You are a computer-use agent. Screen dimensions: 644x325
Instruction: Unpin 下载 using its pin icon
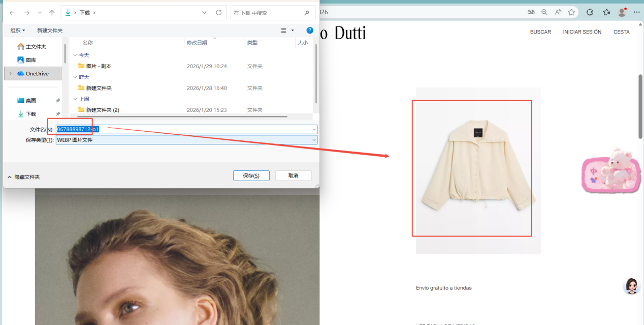[58, 114]
